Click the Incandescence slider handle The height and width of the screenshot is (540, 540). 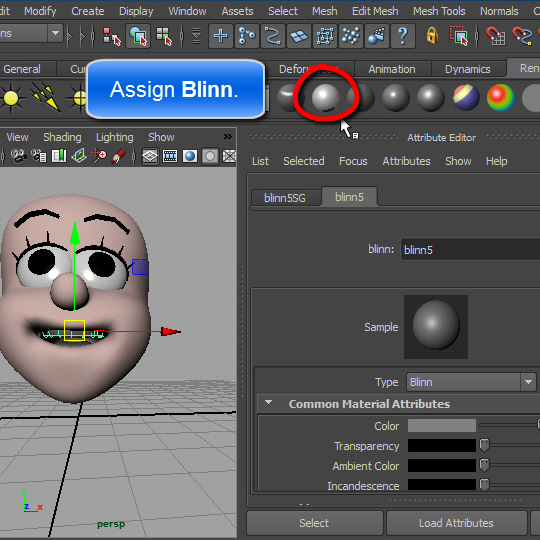[485, 485]
